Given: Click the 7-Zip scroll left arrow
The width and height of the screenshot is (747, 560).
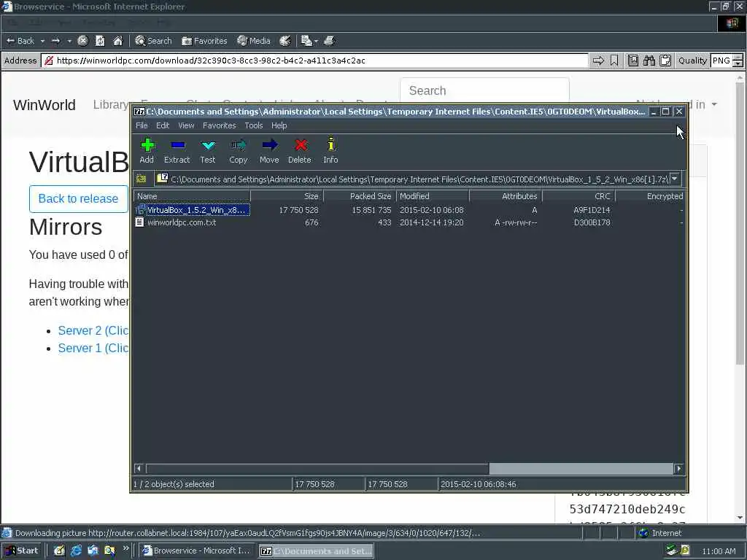Looking at the screenshot, I should [x=139, y=469].
